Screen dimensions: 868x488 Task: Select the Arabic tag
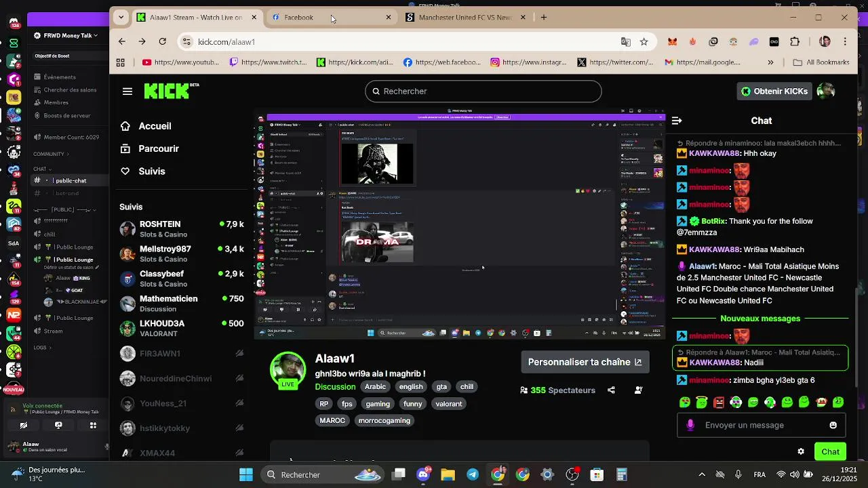coord(375,387)
